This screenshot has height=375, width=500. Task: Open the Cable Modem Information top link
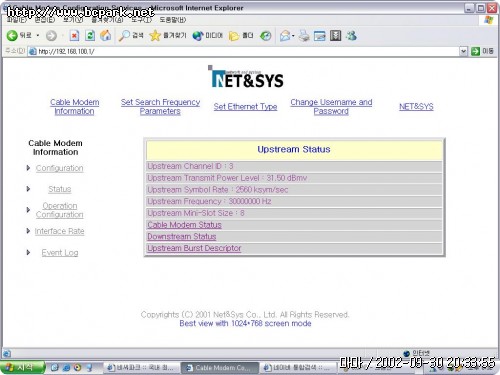click(x=74, y=107)
